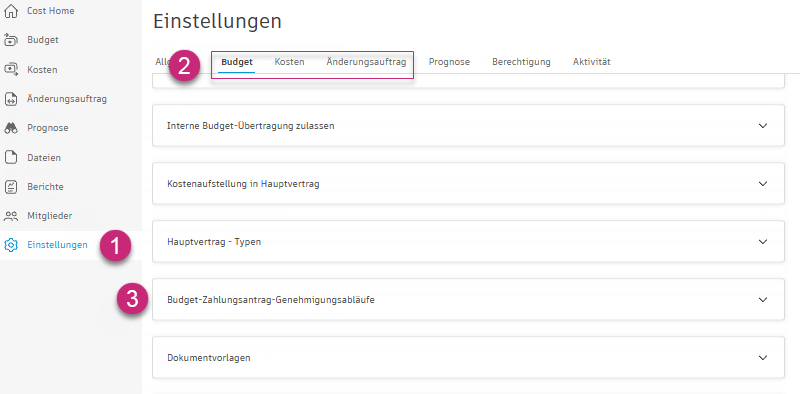Click the Änderungsauftrag document icon
Screen dimensions: 800x394
tap(11, 99)
